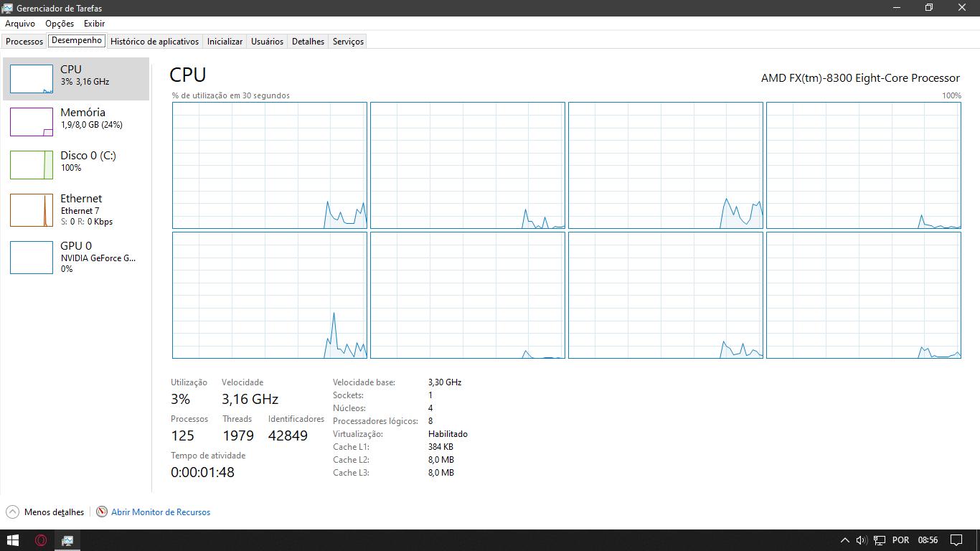Launch Opera from the taskbar

tap(41, 540)
